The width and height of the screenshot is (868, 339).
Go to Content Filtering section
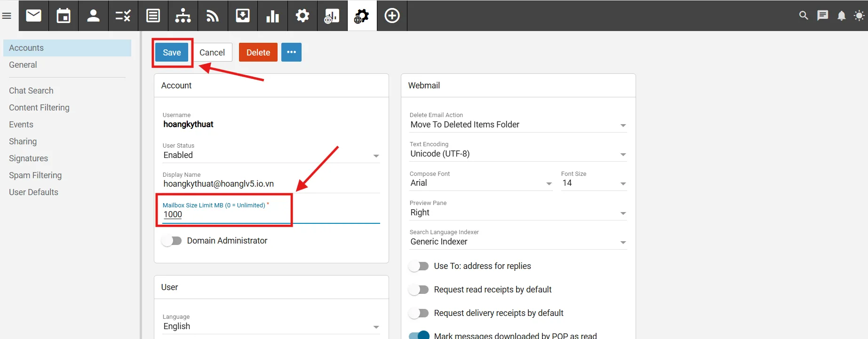coord(39,108)
